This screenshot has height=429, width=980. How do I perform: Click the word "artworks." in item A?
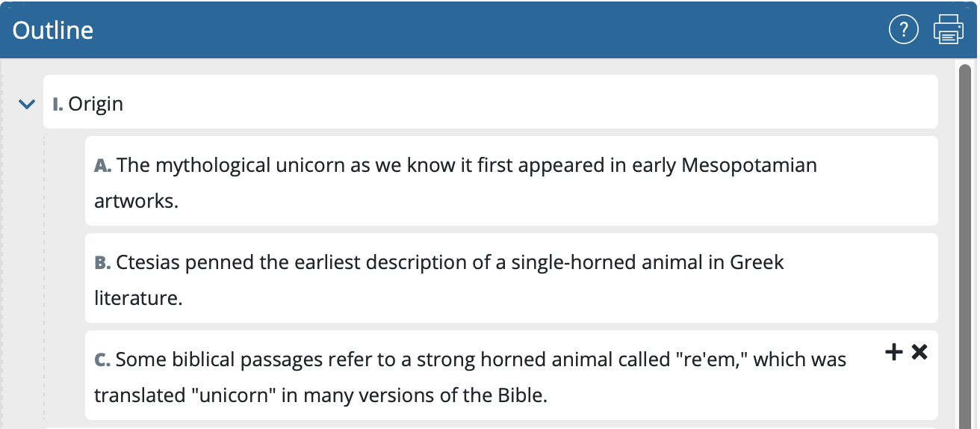(x=137, y=201)
